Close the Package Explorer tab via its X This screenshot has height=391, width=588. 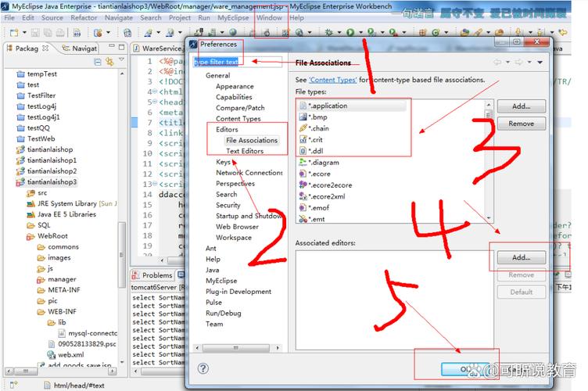point(45,48)
